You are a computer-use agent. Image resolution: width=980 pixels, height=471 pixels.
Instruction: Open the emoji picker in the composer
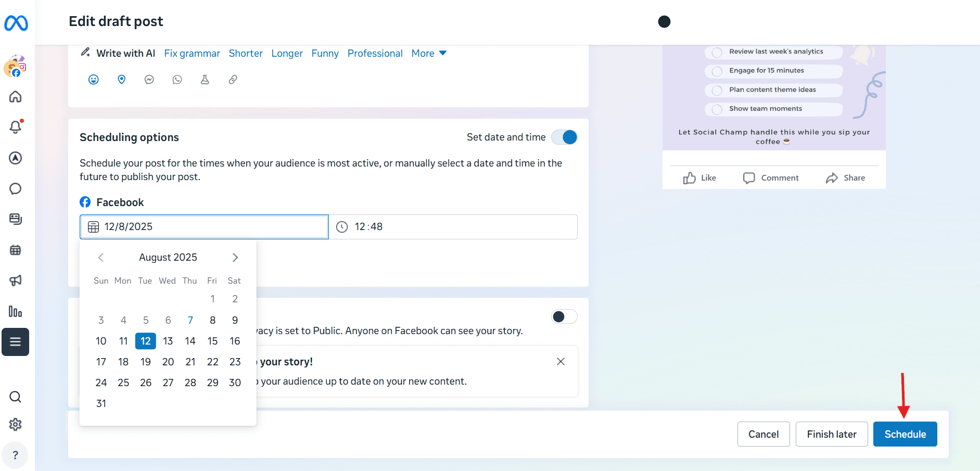click(93, 79)
